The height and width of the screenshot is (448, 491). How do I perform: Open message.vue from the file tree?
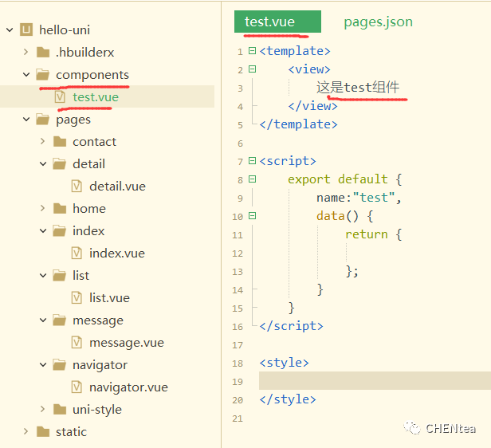tap(126, 343)
